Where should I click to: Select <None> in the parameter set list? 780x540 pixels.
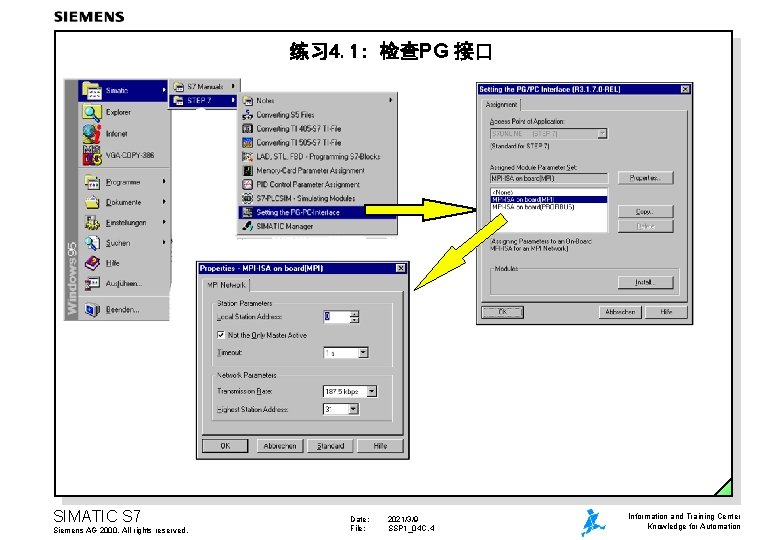point(549,192)
